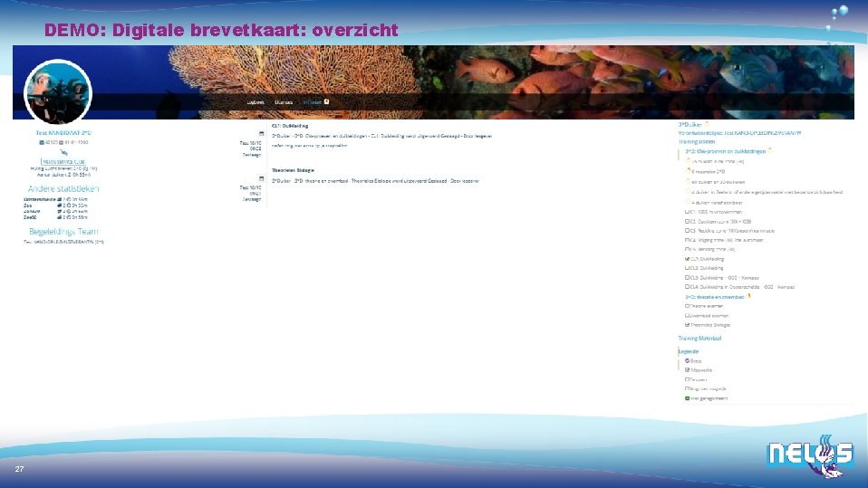Toggle the Theorie examen checkbox
This screenshot has height=488, width=868.
tap(688, 306)
